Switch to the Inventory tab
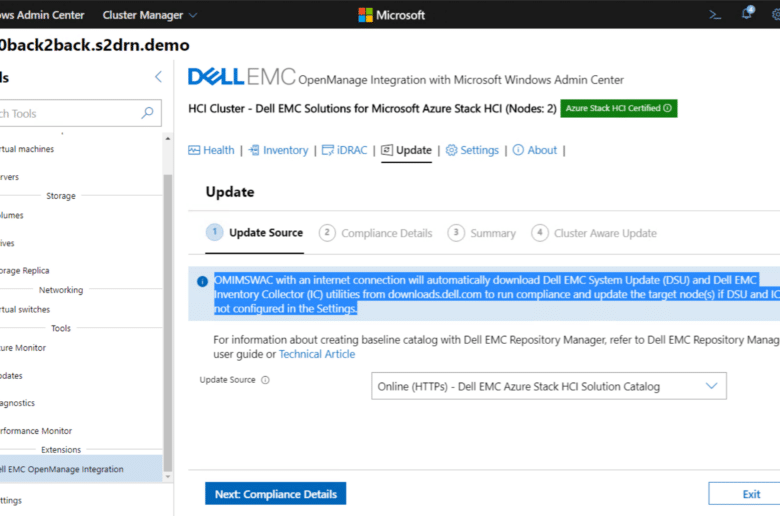 [x=279, y=150]
